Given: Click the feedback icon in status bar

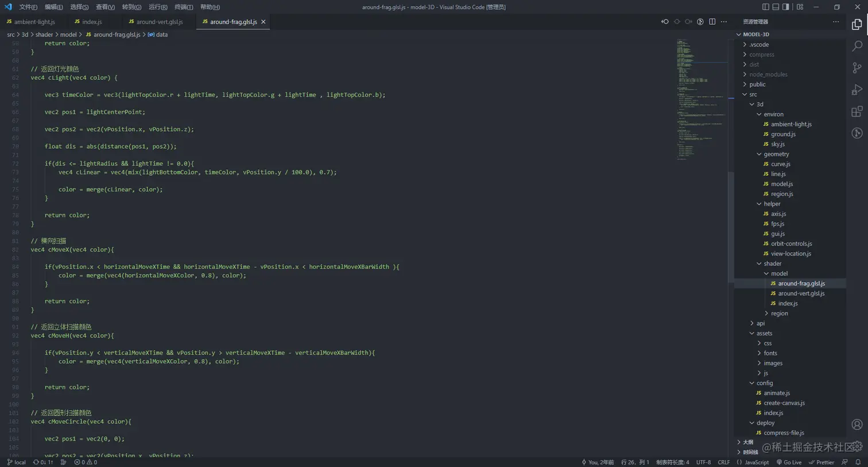Looking at the screenshot, I should (844, 462).
